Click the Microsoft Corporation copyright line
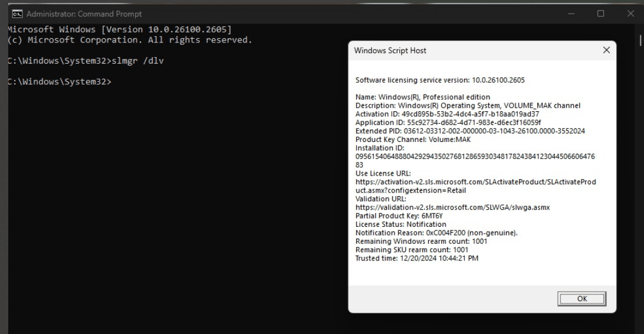Viewport: 644px width, 334px height. coord(130,40)
